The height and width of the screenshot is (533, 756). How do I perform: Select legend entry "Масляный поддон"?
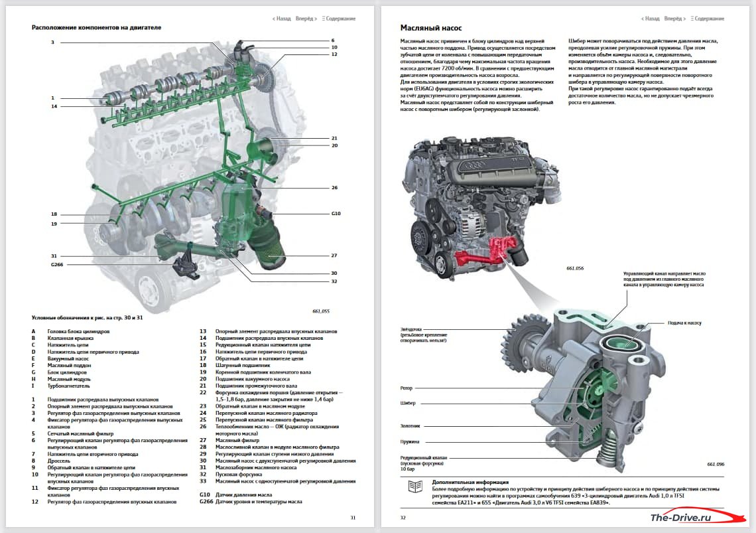[69, 366]
